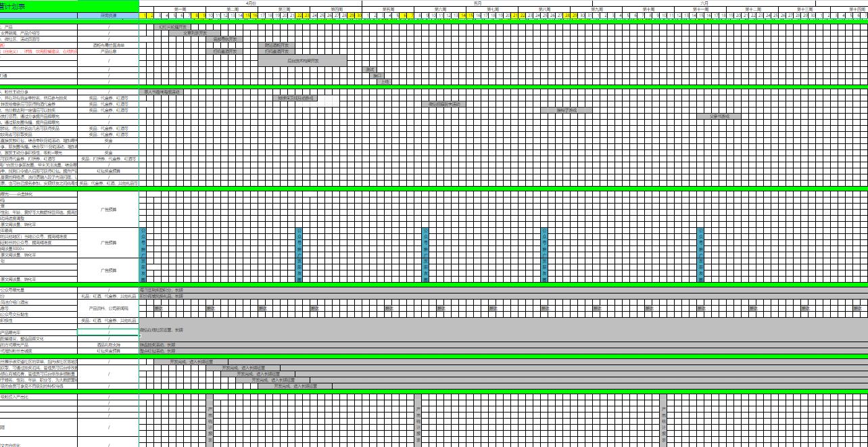868x447 pixels.
Task: Select the 第三周 week header cell
Action: pos(284,9)
